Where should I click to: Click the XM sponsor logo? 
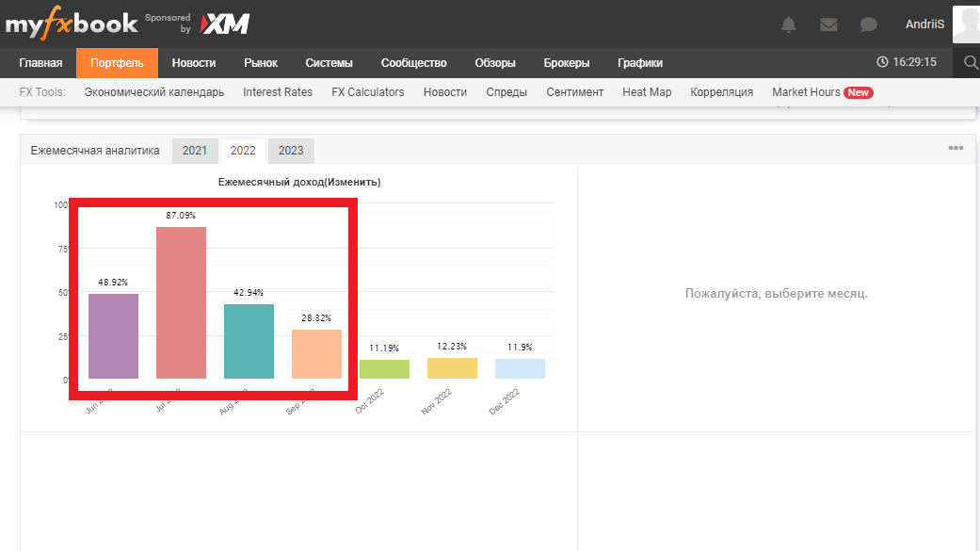[224, 24]
